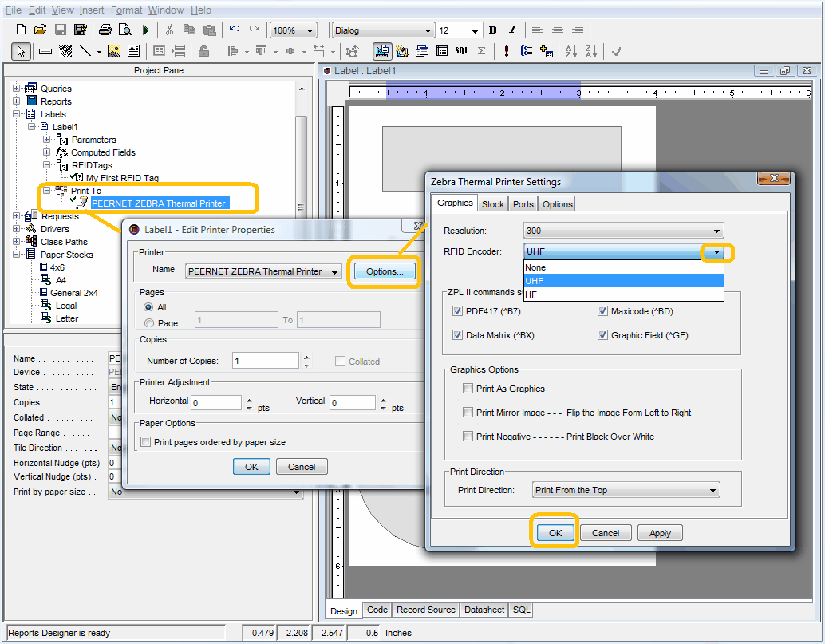
Task: Click the Sigma summation icon
Action: coord(481,51)
